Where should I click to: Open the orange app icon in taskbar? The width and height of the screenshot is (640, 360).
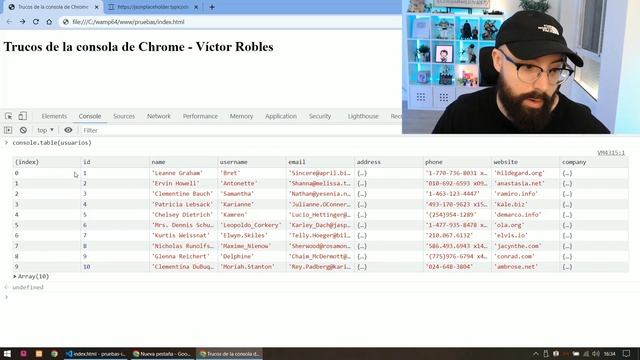tap(39, 353)
